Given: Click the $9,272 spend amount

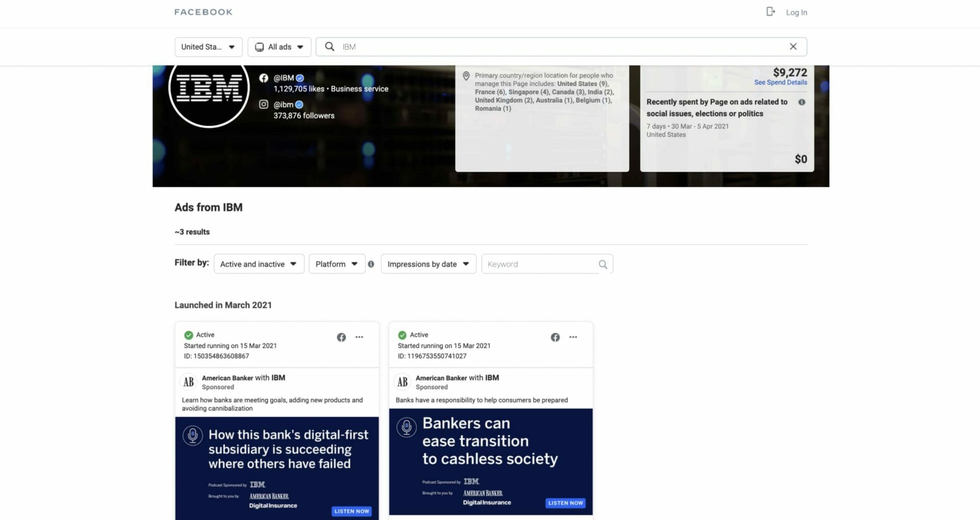Looking at the screenshot, I should [790, 72].
